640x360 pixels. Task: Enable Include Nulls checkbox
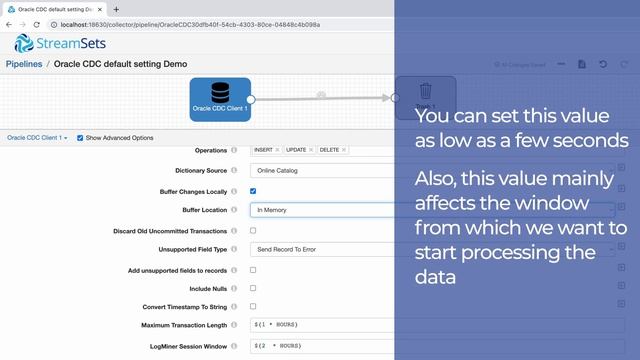pos(253,288)
